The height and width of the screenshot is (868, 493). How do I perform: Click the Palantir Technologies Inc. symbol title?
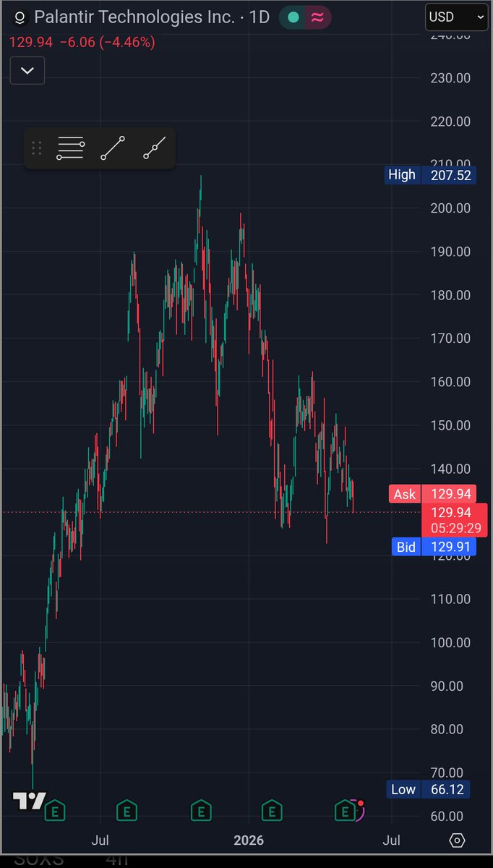(x=134, y=17)
